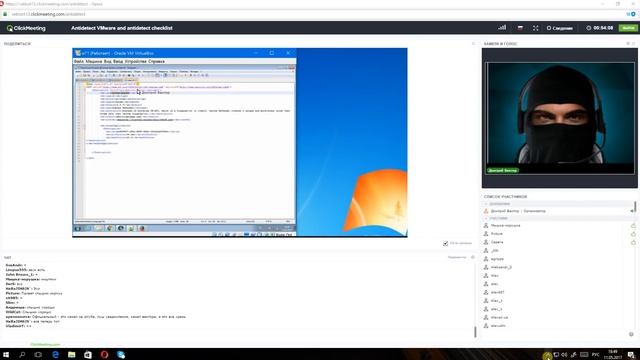Click the chat panel scrollbar
Image resolution: width=640 pixels, height=360 pixels.
click(x=475, y=332)
